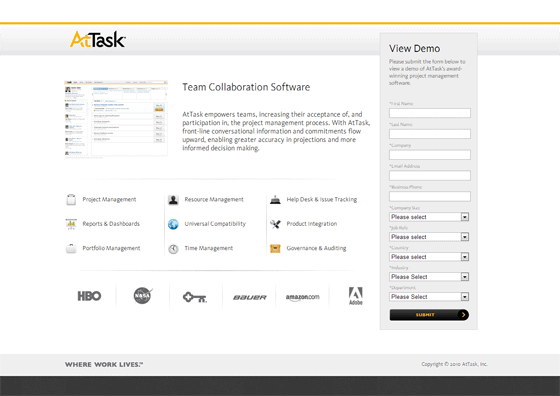Open the Resource Management link
This screenshot has height=396, width=560.
pyautogui.click(x=214, y=199)
